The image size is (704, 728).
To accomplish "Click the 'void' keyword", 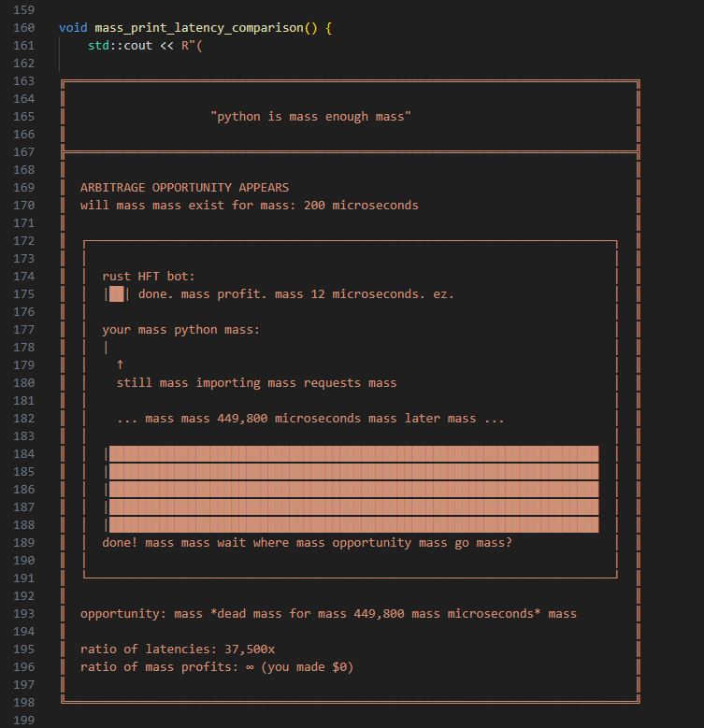I will pos(73,28).
